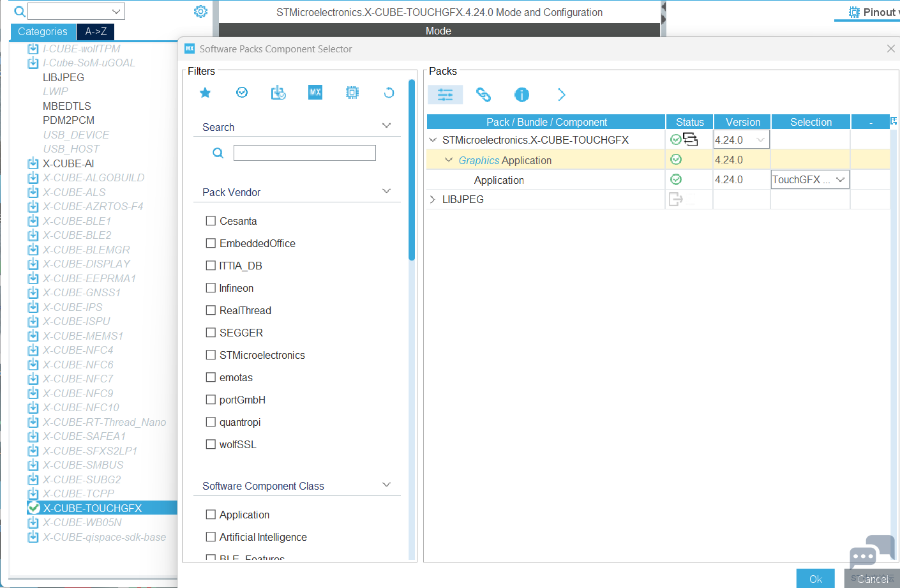
Task: Close the Software Packs Component Selector
Action: click(x=891, y=49)
